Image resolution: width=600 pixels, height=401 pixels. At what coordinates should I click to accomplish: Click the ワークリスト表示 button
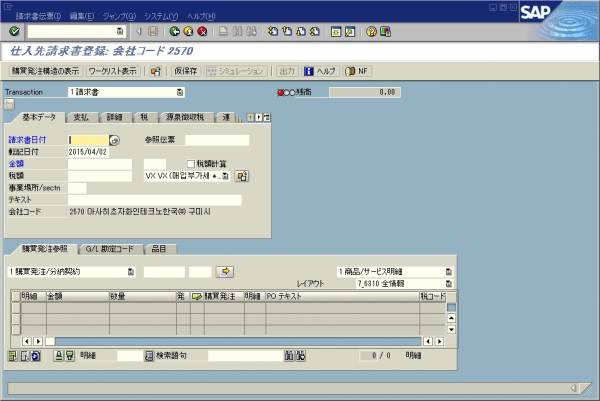pyautogui.click(x=113, y=71)
